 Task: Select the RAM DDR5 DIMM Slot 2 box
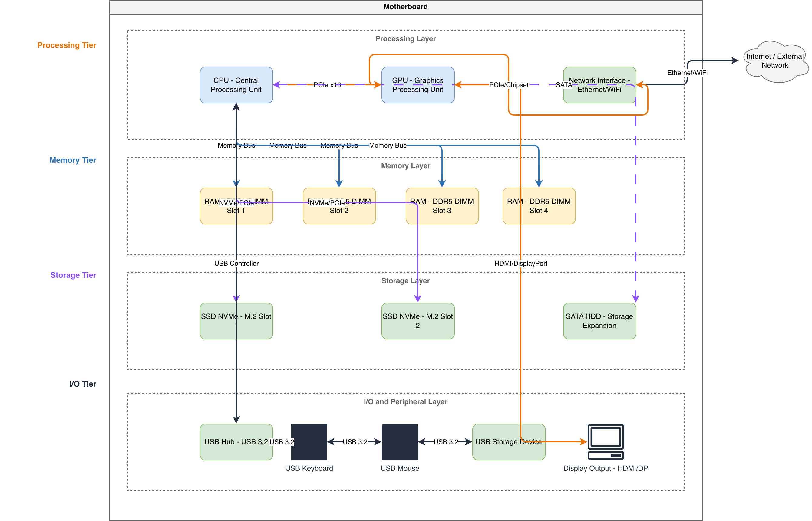[x=339, y=206]
